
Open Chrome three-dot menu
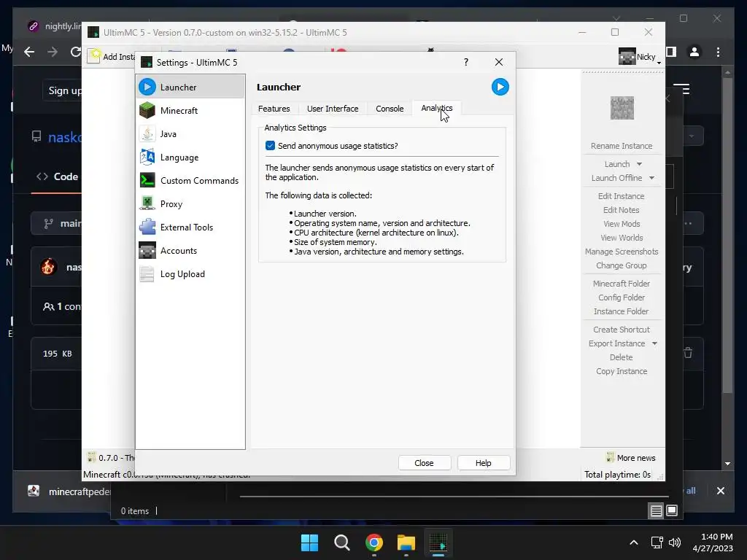[718, 52]
